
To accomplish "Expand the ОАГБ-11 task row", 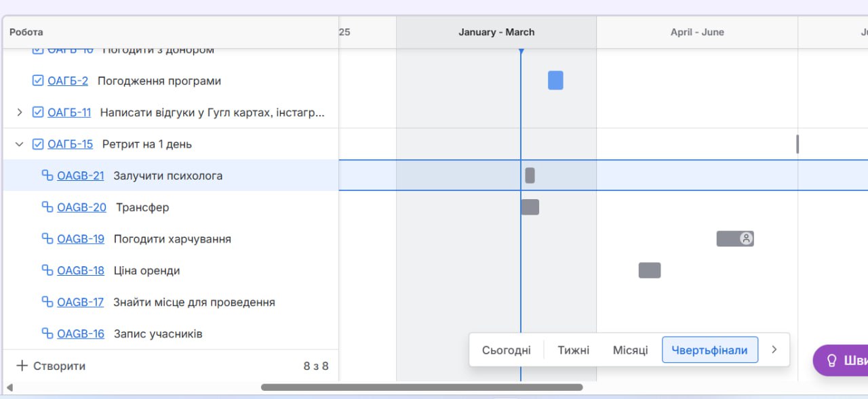I will [19, 112].
